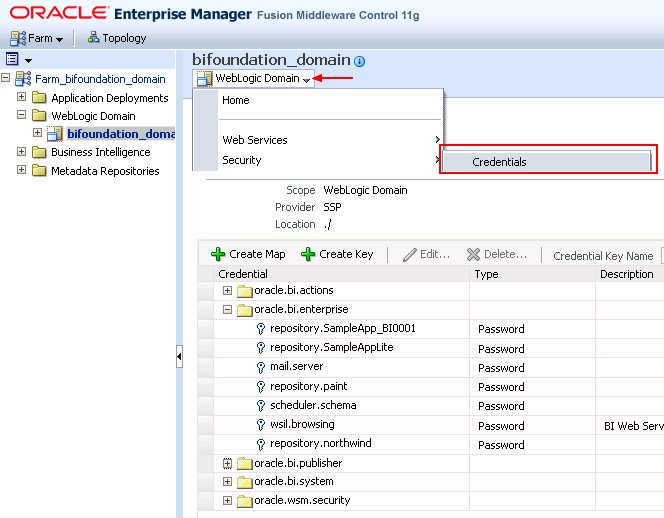Click the tree view options icon
This screenshot has height=518, width=664.
(13, 60)
